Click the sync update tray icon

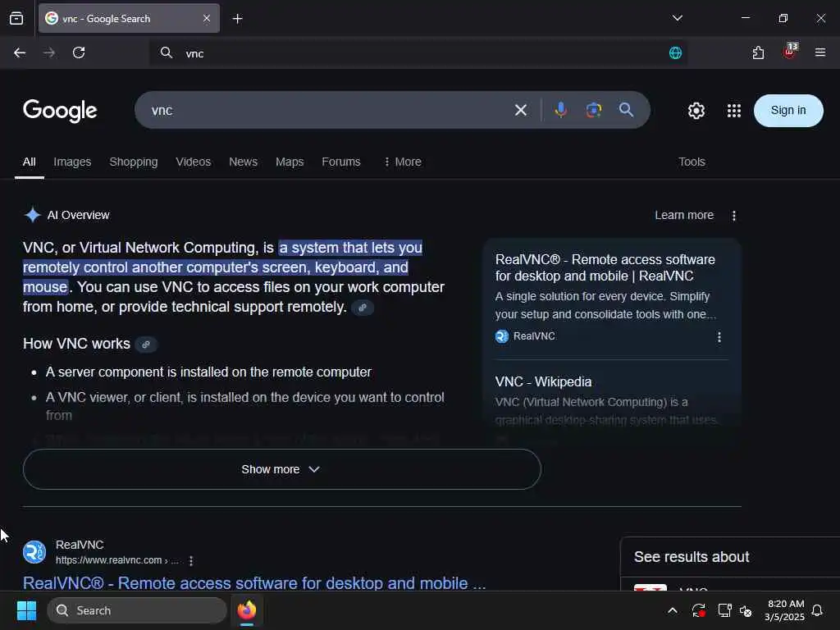(699, 610)
